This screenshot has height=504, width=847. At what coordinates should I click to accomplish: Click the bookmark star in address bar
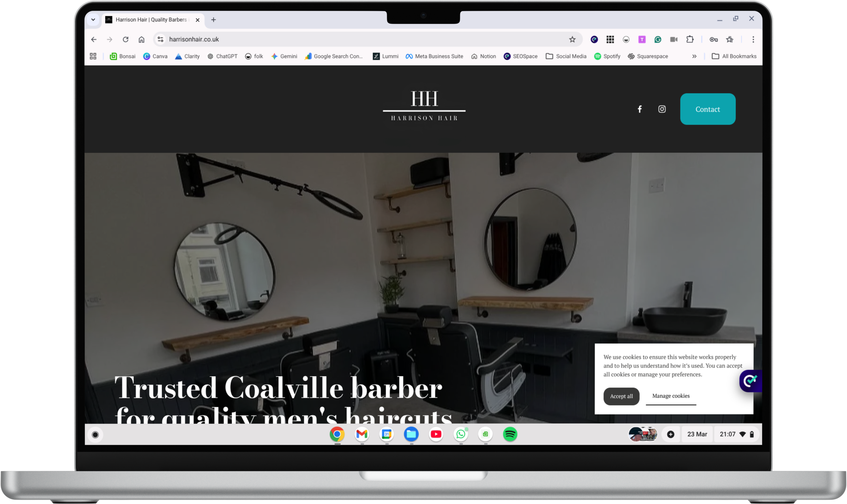click(x=572, y=39)
